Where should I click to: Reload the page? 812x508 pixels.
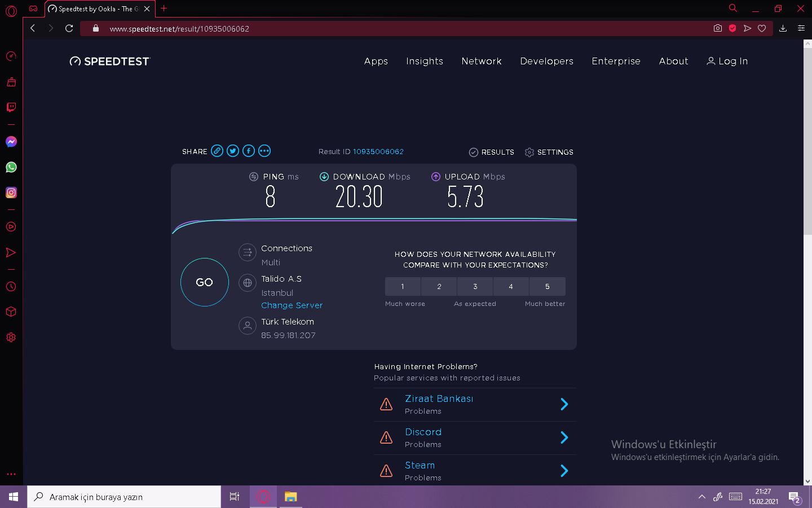point(69,28)
